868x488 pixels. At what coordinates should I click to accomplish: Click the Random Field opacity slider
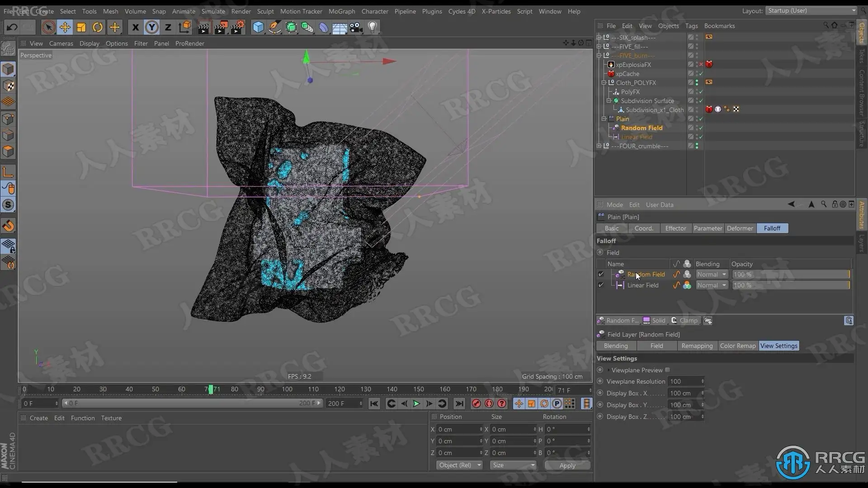790,274
